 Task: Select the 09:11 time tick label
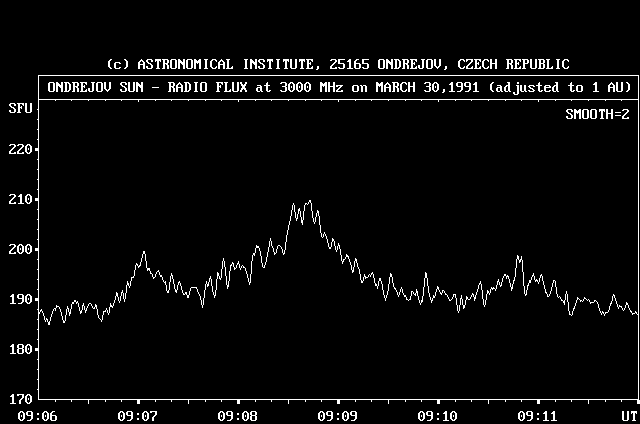tap(539, 415)
